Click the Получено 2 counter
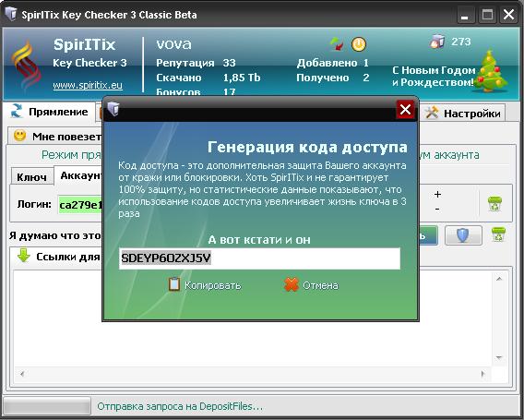 click(333, 78)
